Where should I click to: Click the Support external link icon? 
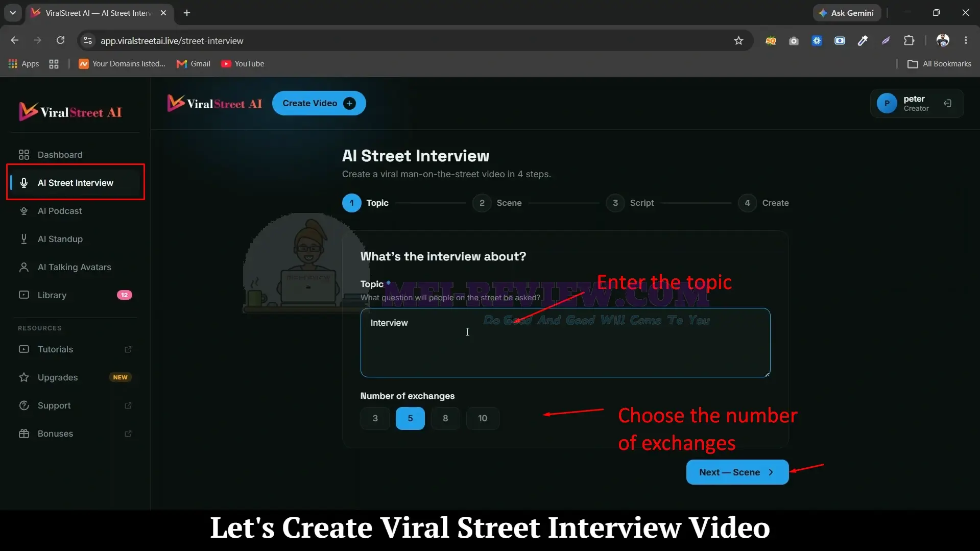128,405
